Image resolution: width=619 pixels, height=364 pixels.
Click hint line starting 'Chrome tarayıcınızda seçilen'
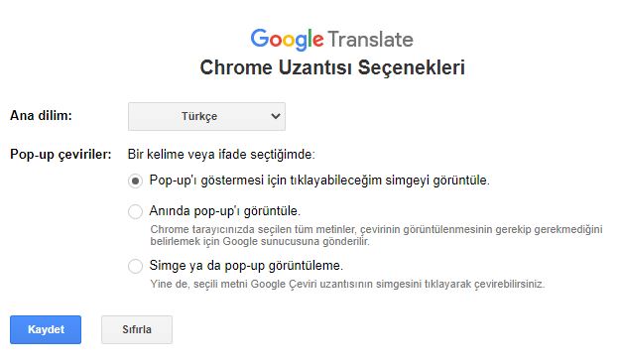tap(376, 229)
